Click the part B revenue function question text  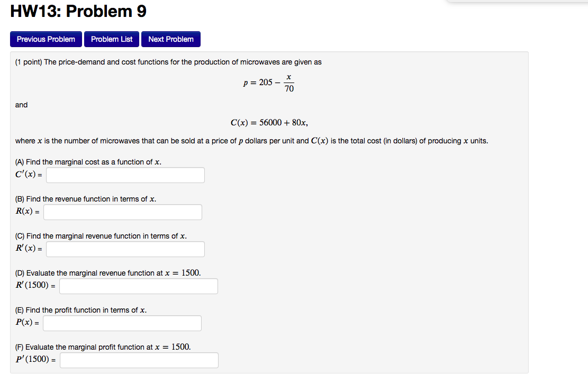click(x=84, y=199)
